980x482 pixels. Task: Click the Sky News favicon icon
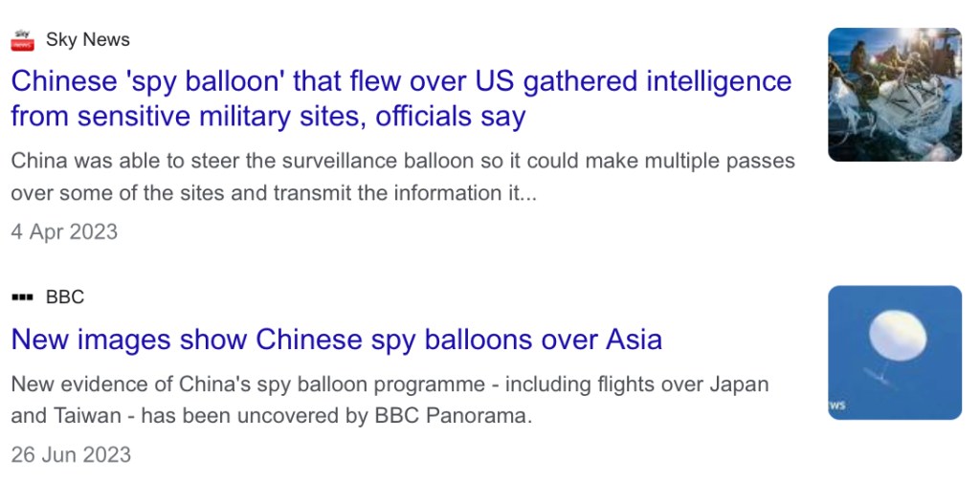[23, 40]
